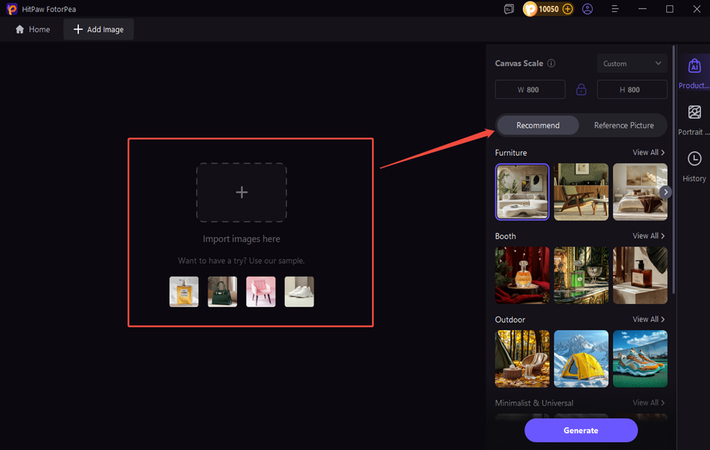Switch to the Reference Picture tab
The image size is (710, 450).
624,125
